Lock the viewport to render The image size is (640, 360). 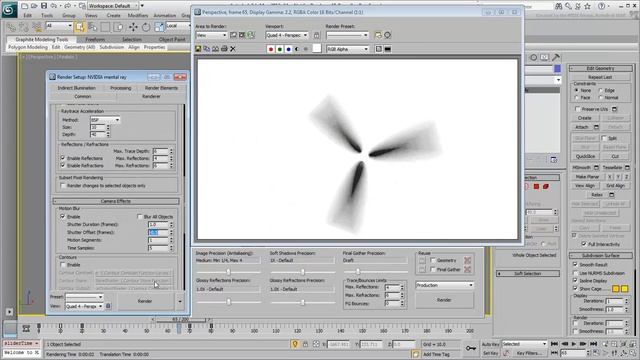pos(316,36)
